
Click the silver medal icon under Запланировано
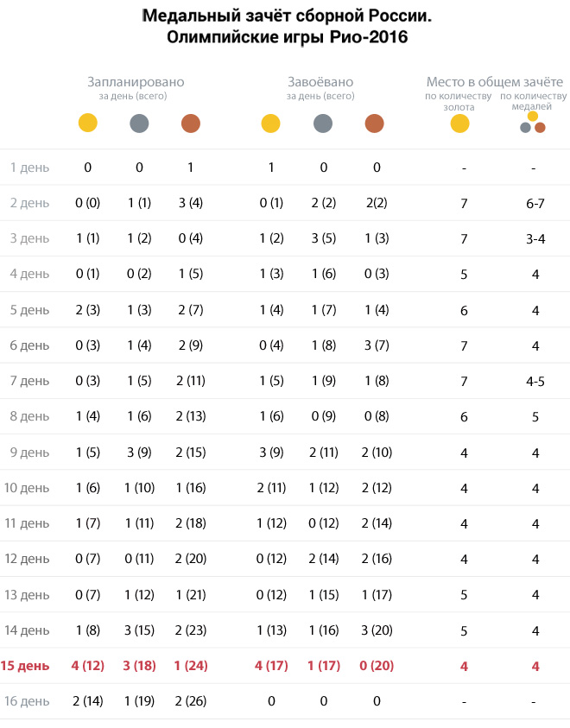(x=139, y=123)
